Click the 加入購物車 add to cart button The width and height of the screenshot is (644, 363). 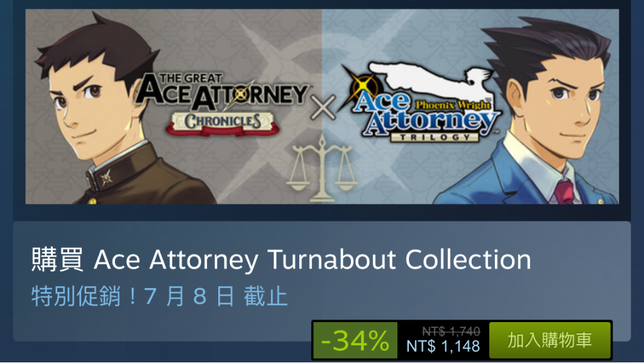[550, 340]
